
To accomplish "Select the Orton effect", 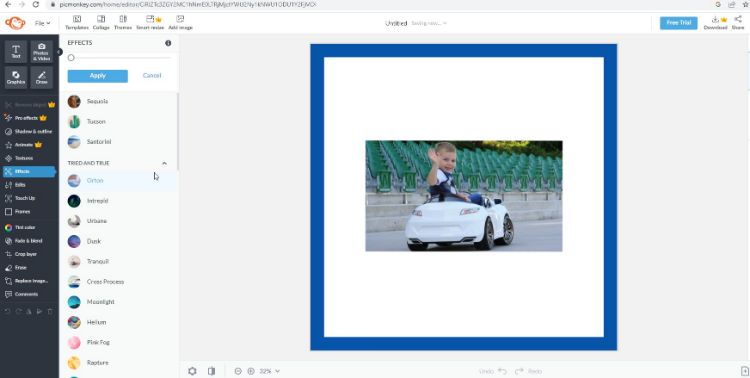I will coord(119,180).
